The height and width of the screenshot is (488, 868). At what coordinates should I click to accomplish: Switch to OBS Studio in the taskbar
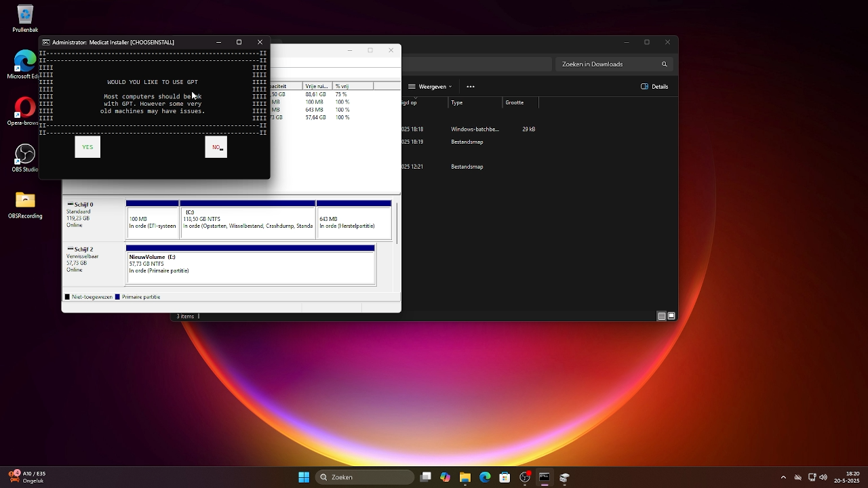524,477
